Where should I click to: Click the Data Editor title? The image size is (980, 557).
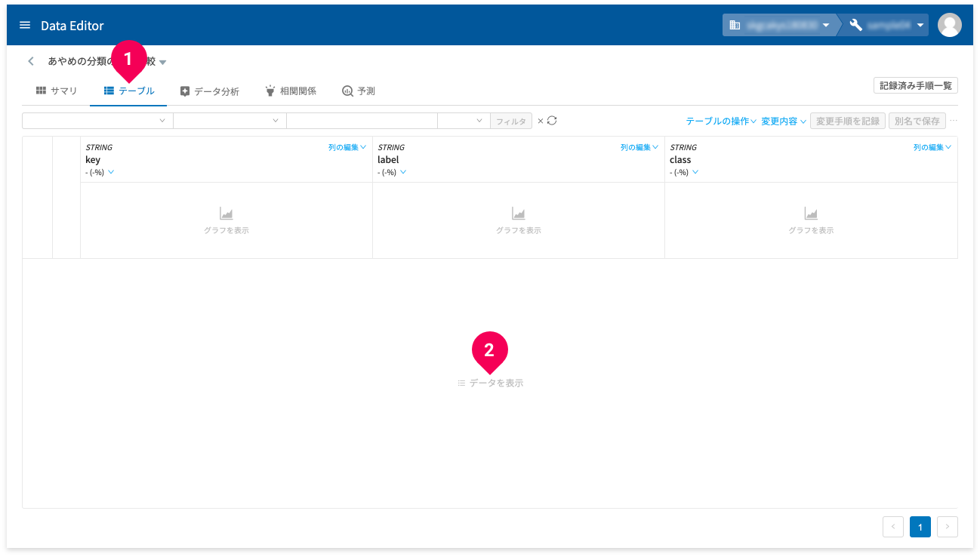click(72, 26)
